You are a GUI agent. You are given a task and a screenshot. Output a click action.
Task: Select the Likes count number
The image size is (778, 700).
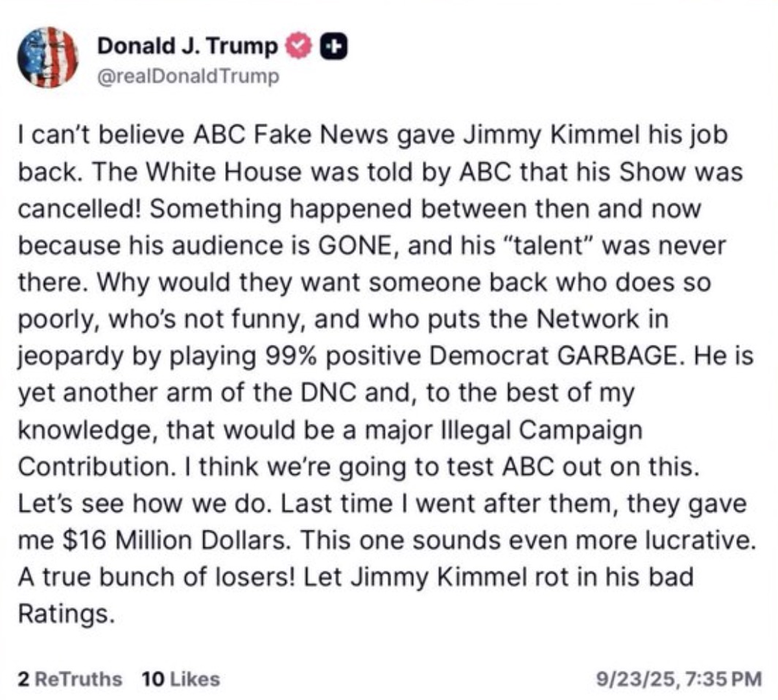149,680
